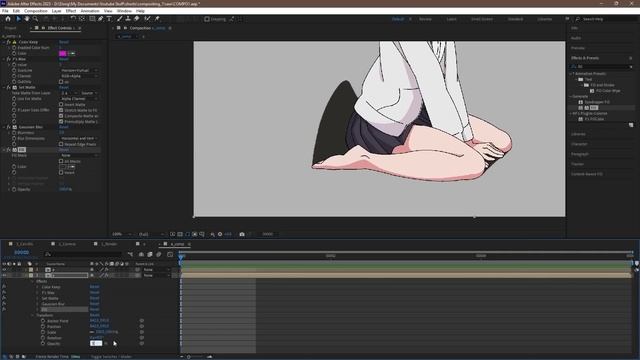Toggle the Invert Matte checkbox

pyautogui.click(x=61, y=104)
